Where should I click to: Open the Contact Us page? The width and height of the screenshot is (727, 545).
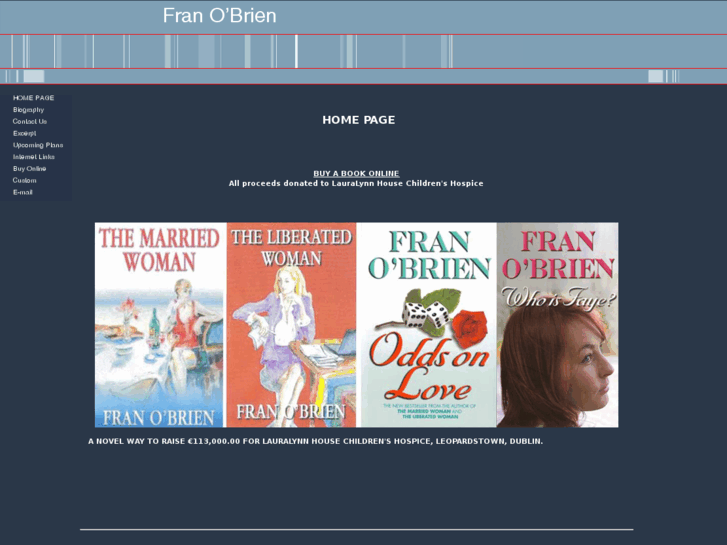click(x=30, y=122)
